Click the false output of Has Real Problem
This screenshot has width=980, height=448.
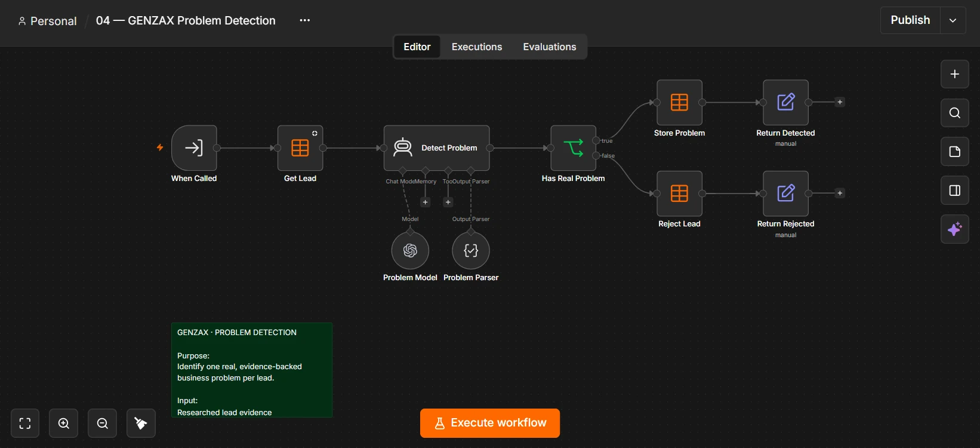point(596,156)
